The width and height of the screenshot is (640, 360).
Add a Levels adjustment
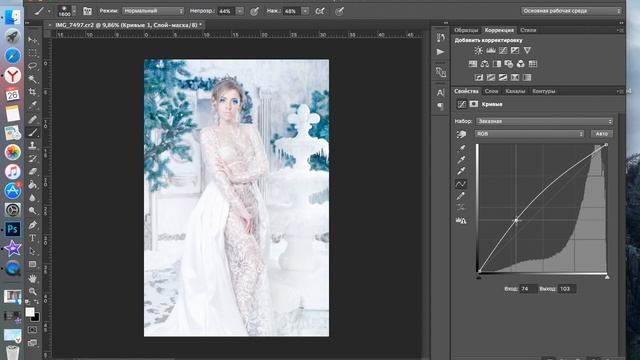coord(491,50)
